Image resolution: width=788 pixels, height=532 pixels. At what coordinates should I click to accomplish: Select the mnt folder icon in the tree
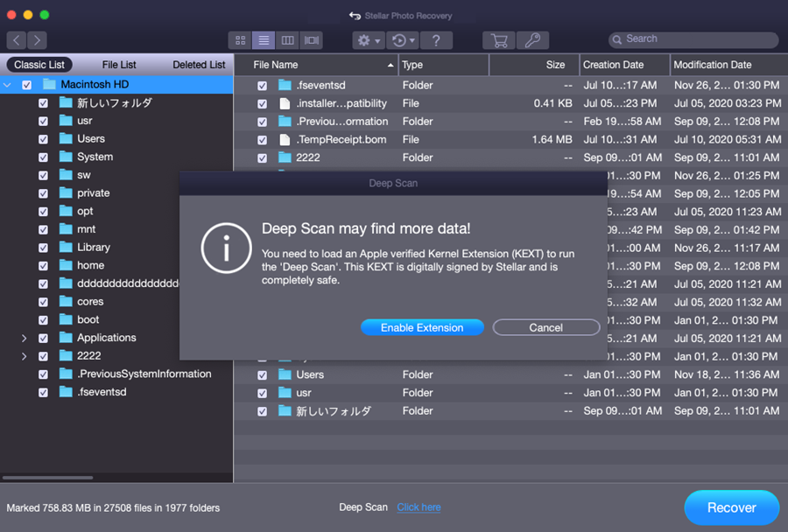pos(66,228)
